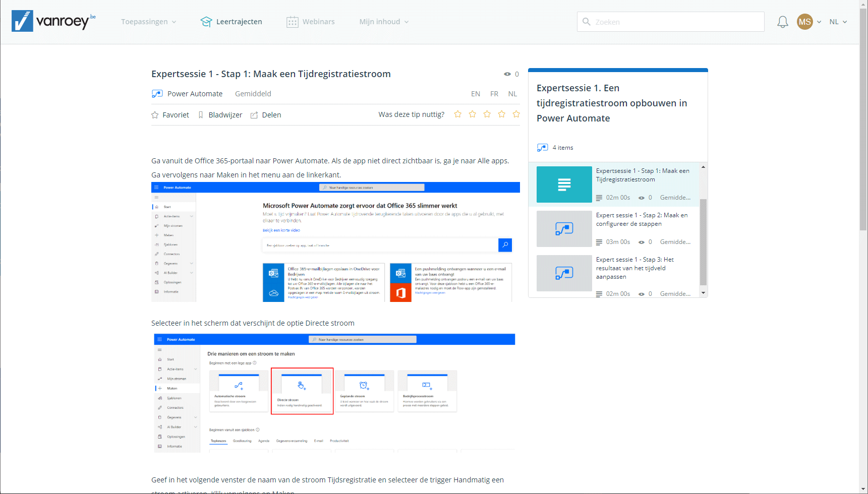
Task: Expand the Mijn inhoud menu
Action: point(384,22)
